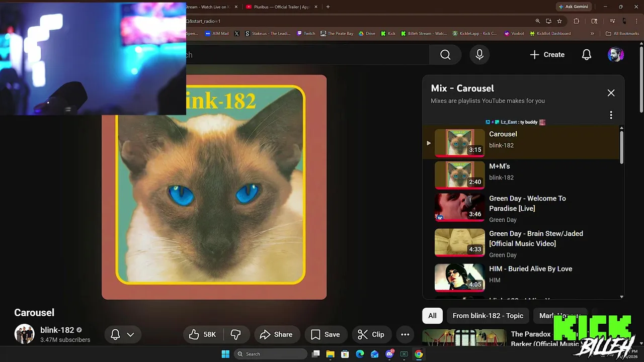
Task: Select the From blink-182 - Topic chip
Action: click(488, 316)
